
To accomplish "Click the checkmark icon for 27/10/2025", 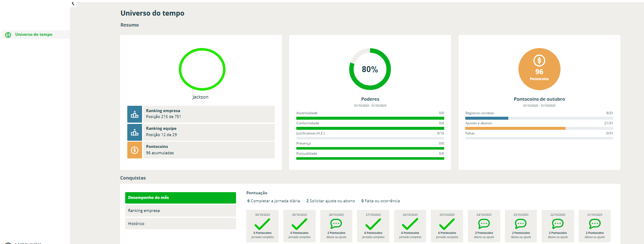I will coord(373,224).
